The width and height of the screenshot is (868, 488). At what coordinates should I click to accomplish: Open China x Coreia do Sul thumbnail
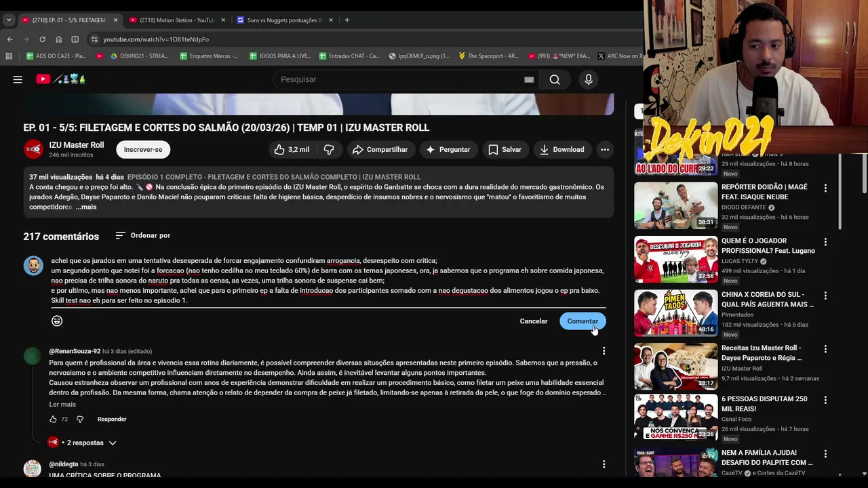click(x=675, y=313)
